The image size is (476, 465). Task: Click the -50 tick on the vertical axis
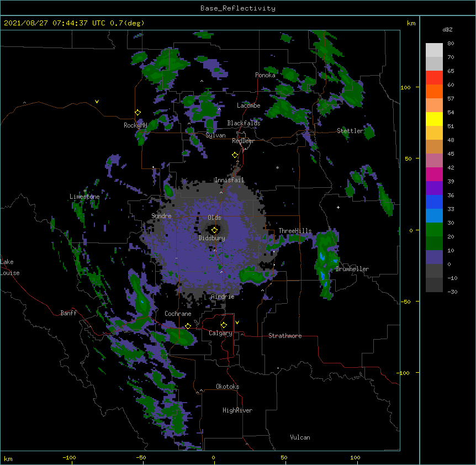coord(405,302)
